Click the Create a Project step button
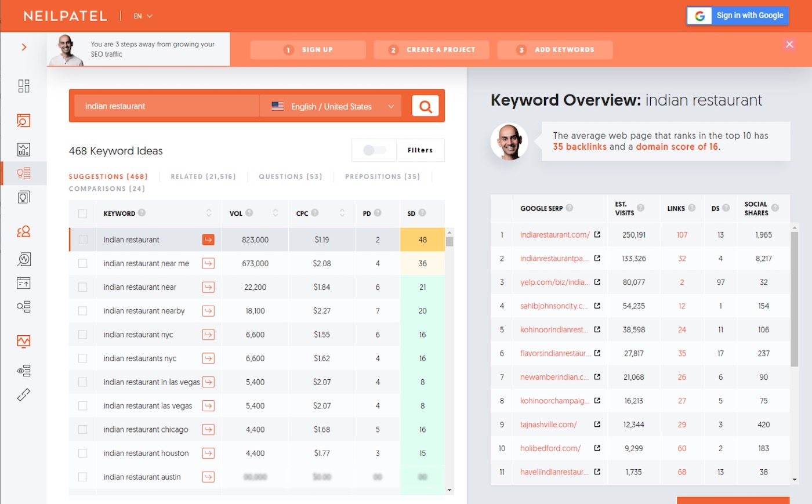The height and width of the screenshot is (504, 812). (x=432, y=50)
